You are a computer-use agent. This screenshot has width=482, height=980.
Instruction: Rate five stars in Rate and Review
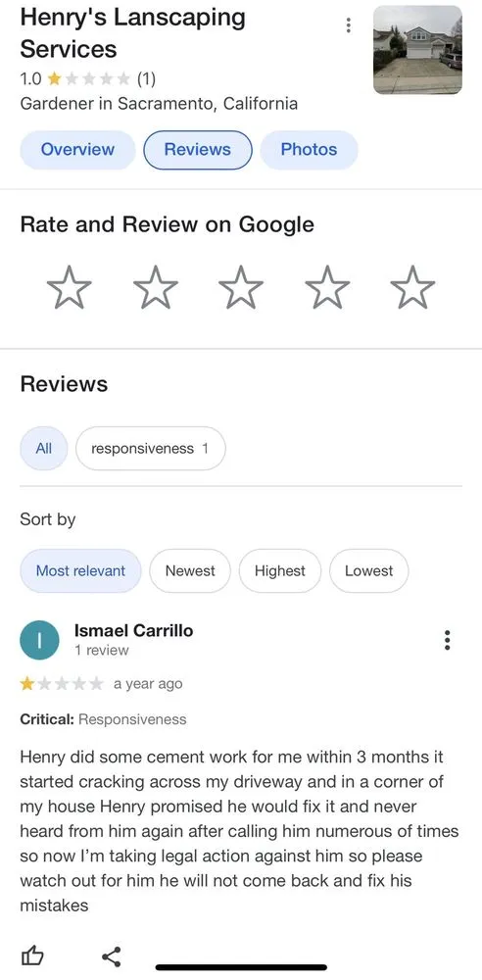pyautogui.click(x=412, y=287)
